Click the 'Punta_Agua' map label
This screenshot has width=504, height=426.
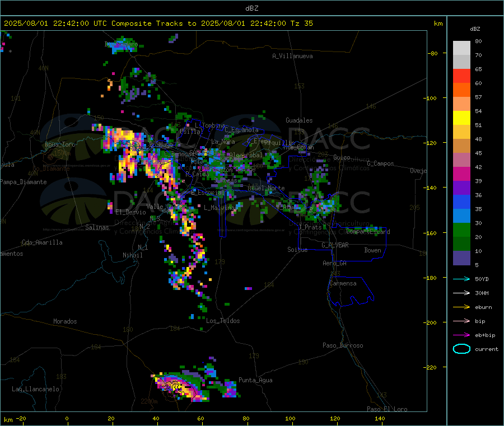pos(255,380)
